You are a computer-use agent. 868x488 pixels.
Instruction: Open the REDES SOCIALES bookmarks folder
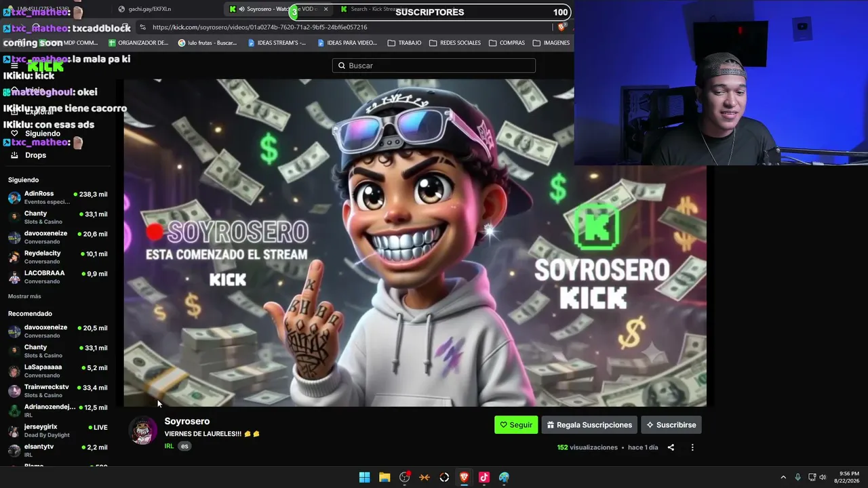(x=454, y=43)
